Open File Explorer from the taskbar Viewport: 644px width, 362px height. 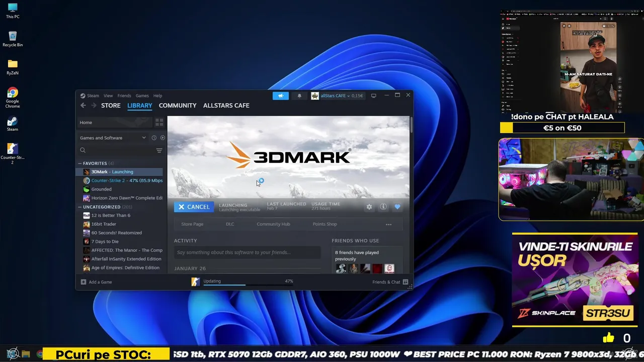point(26,354)
